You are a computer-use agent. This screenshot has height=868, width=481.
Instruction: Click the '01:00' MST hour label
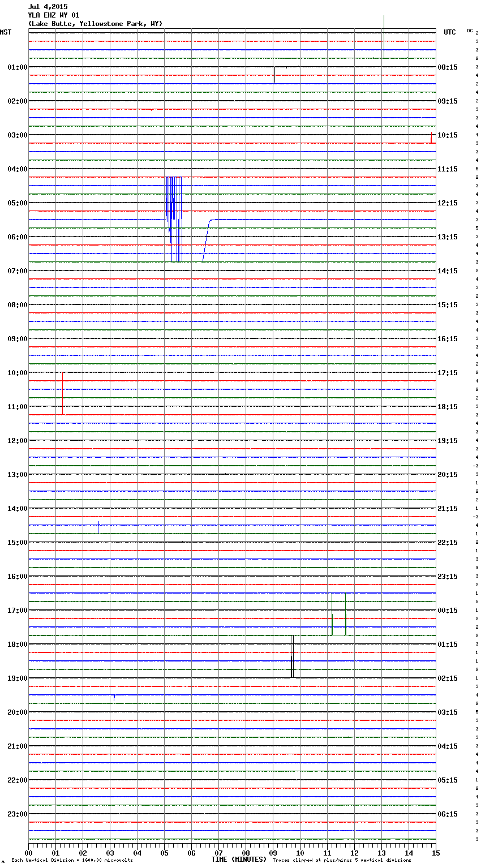tap(18, 67)
